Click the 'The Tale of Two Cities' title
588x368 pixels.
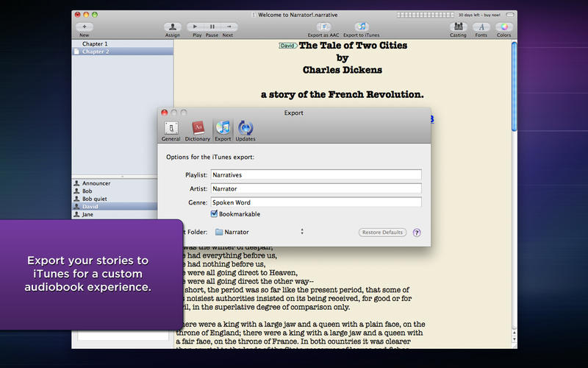coord(353,46)
